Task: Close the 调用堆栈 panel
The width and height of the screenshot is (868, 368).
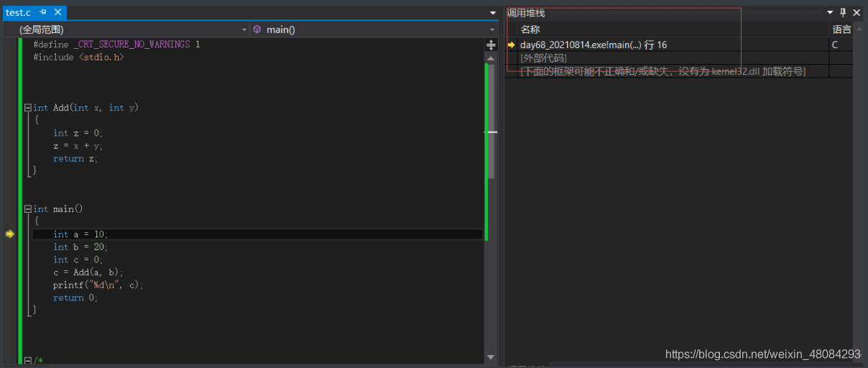Action: click(857, 13)
